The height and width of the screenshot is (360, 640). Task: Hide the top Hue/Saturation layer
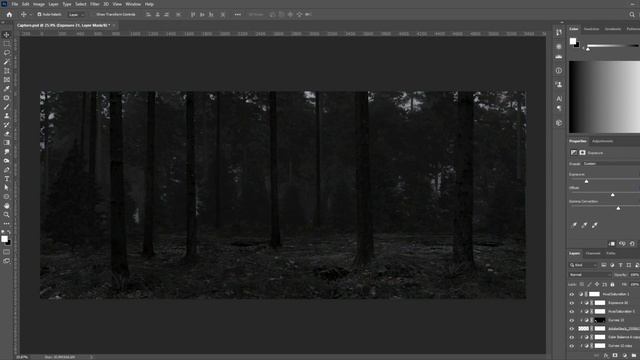(x=571, y=294)
